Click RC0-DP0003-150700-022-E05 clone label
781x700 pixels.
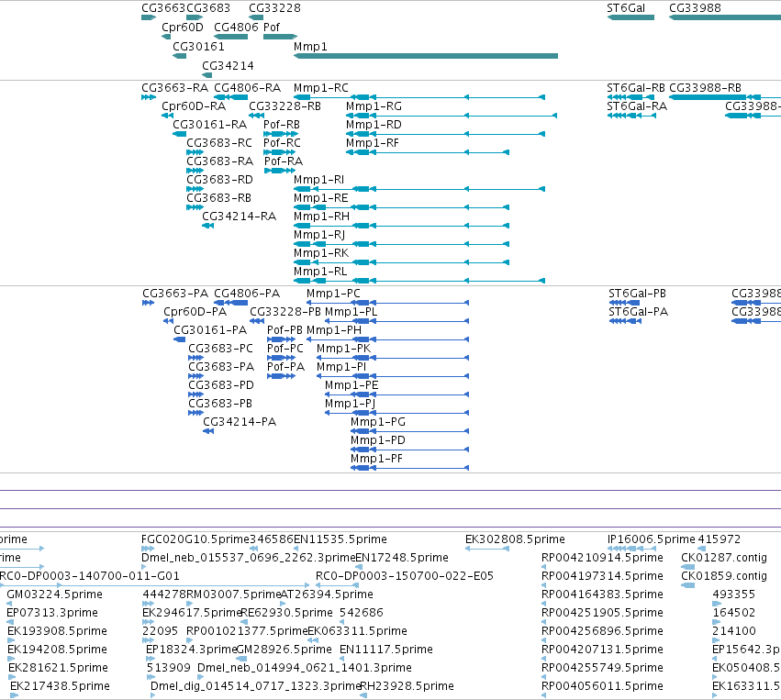click(405, 576)
